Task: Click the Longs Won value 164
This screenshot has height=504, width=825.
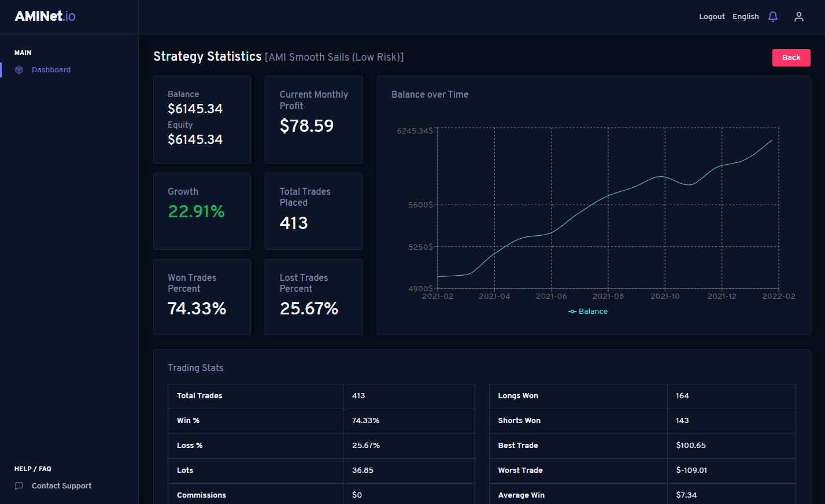Action: 682,396
